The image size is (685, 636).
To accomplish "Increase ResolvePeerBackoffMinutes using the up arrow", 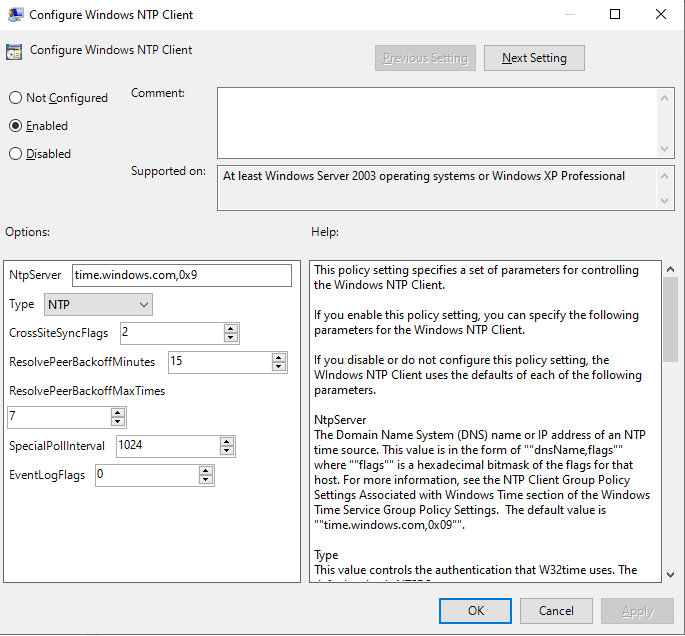I will tap(280, 357).
